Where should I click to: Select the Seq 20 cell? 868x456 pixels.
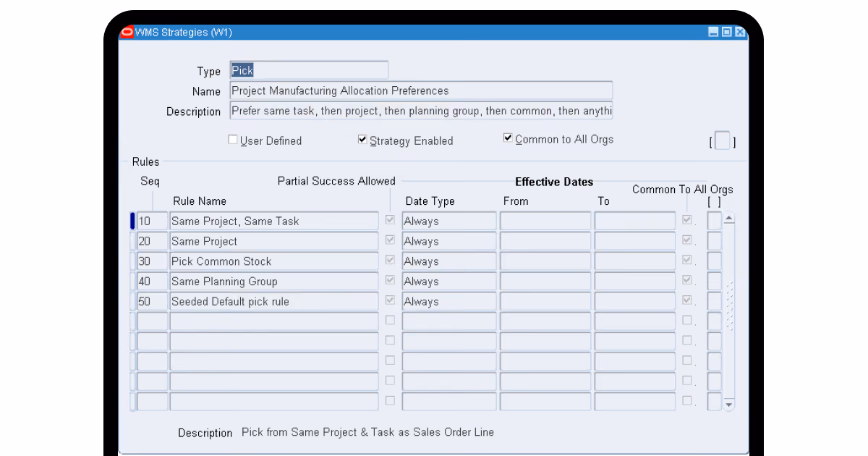[152, 241]
